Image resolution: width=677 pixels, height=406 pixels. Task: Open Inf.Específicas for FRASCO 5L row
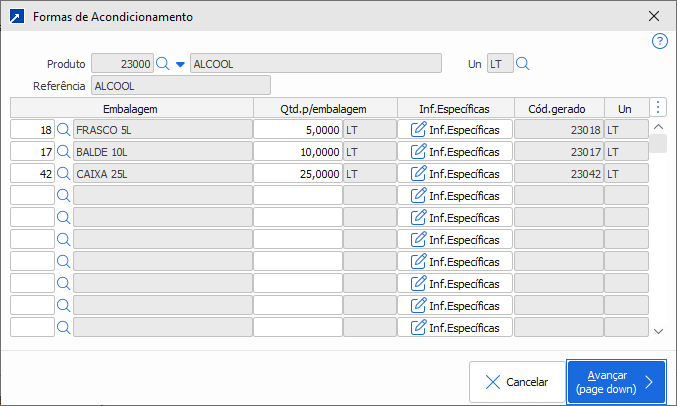(x=455, y=129)
